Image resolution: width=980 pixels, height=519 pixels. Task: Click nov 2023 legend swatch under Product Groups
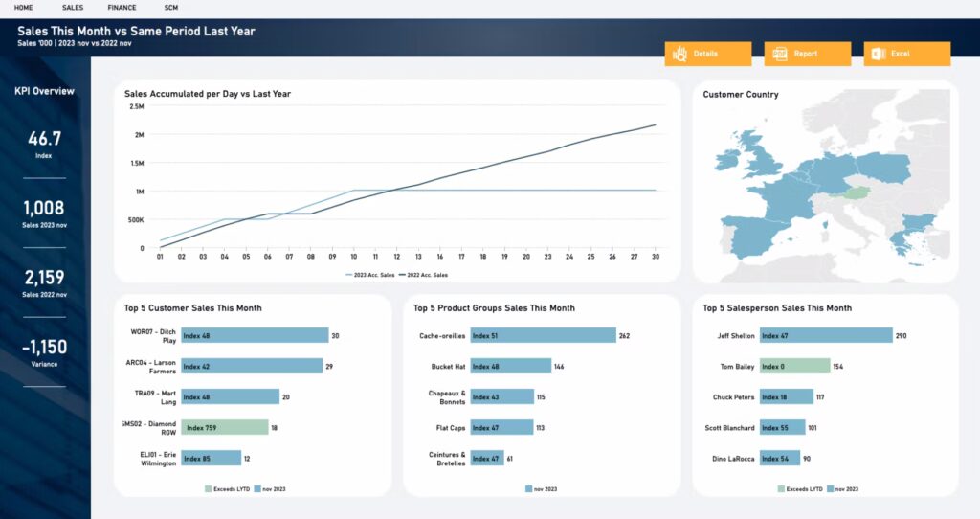pyautogui.click(x=528, y=489)
